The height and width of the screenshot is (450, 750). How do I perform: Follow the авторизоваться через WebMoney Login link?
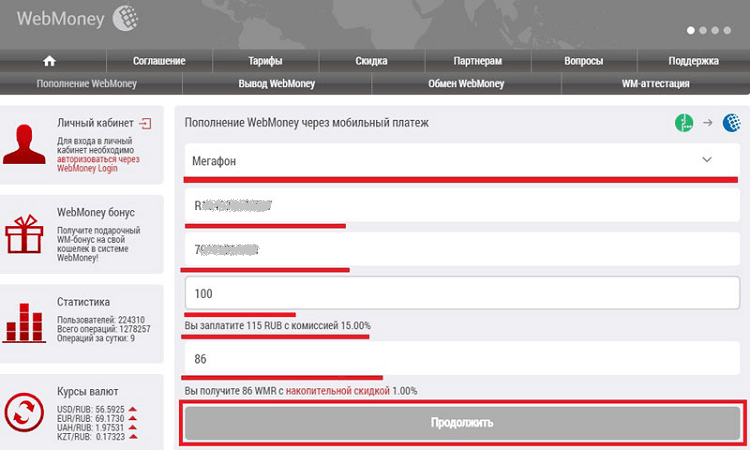pos(98,164)
